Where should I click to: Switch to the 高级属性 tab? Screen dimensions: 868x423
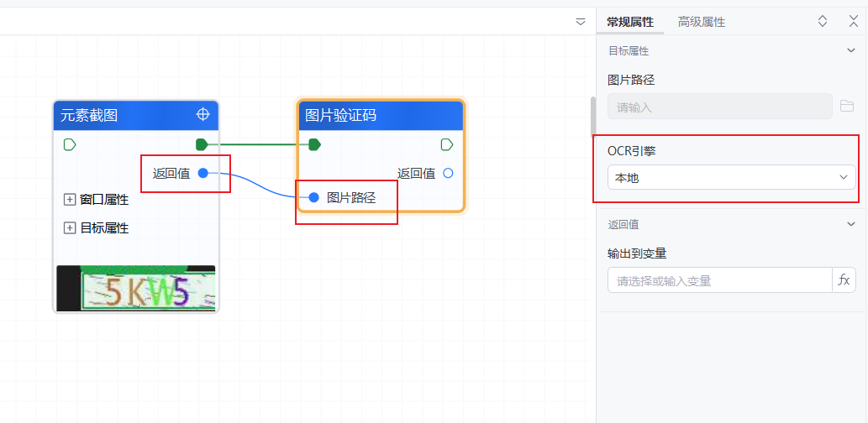[702, 22]
